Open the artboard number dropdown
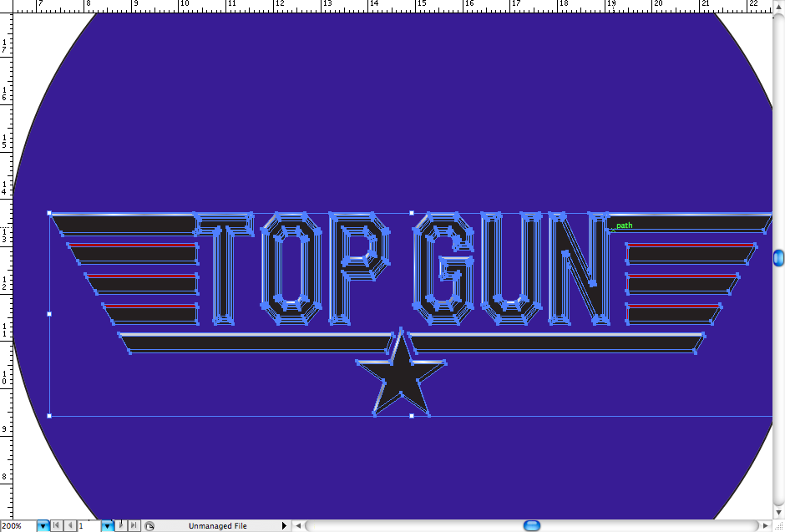785x532 pixels. tap(107, 526)
